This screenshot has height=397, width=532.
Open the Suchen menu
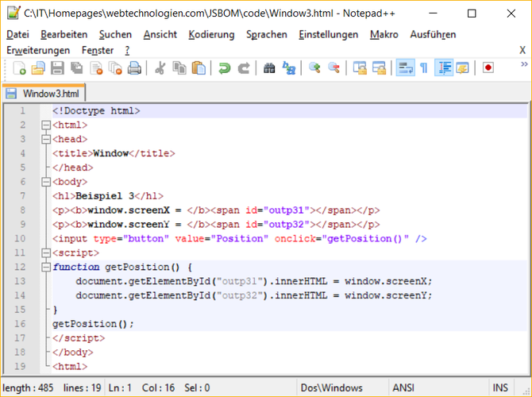115,34
